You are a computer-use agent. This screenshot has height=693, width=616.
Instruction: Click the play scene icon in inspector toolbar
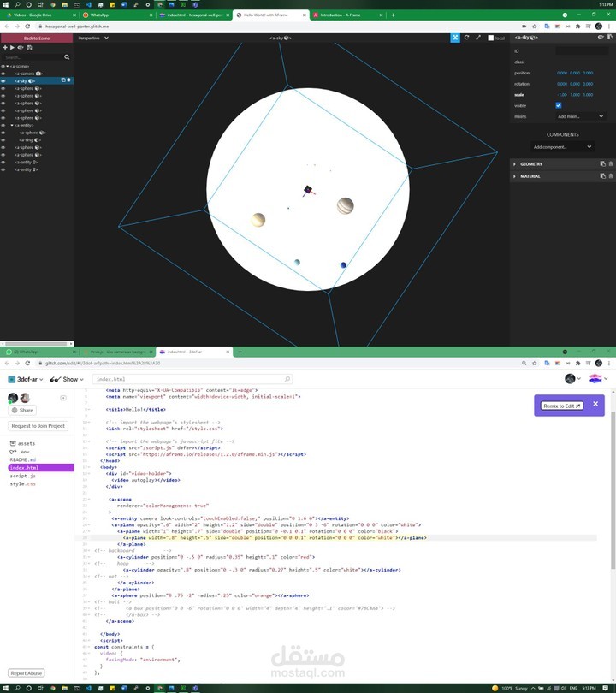[12, 48]
